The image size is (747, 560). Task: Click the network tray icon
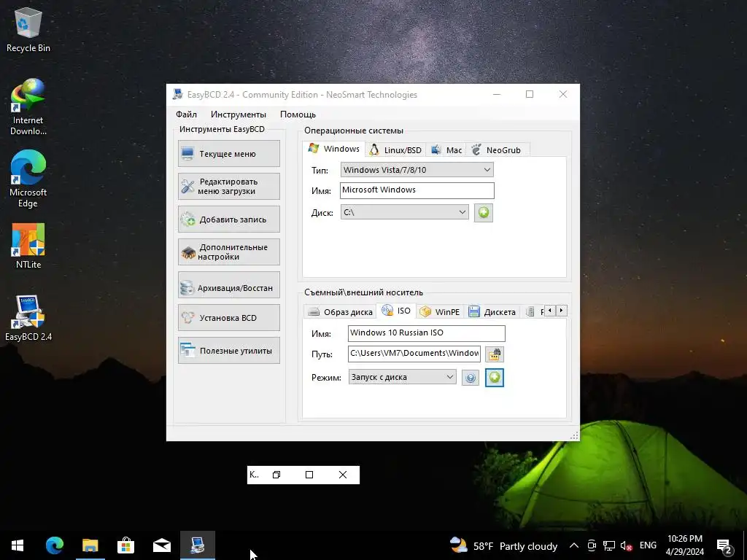pyautogui.click(x=609, y=545)
